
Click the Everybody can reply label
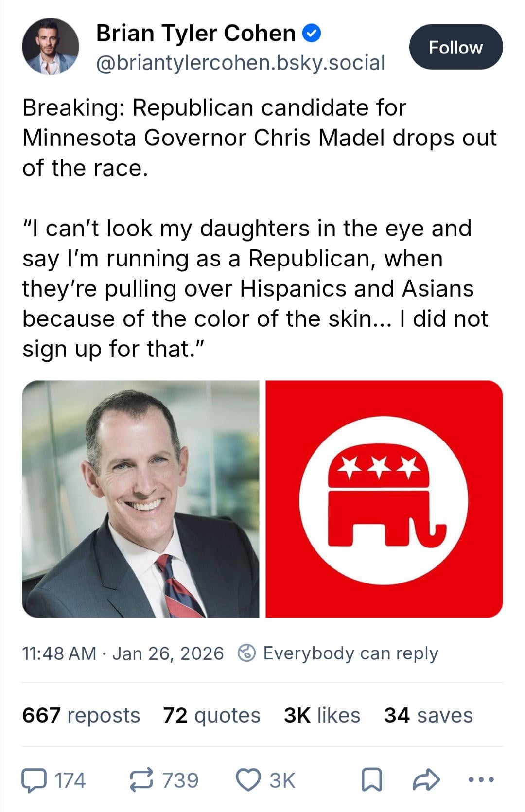coord(350,653)
